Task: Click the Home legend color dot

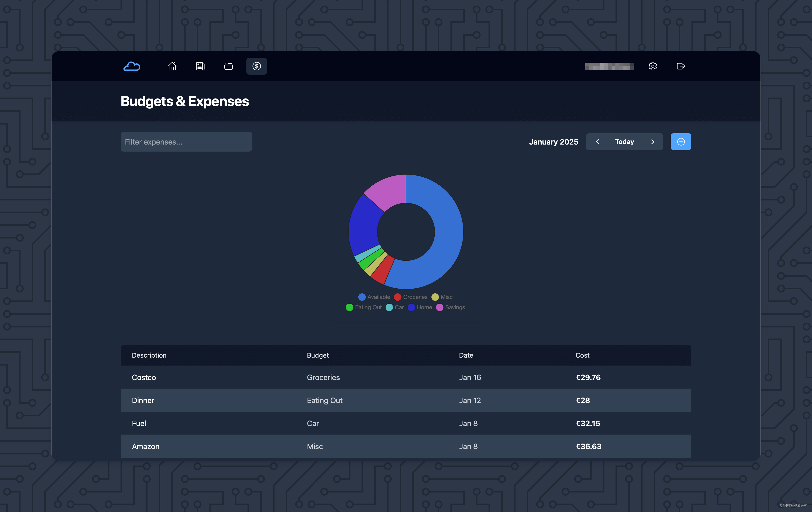Action: pos(411,307)
